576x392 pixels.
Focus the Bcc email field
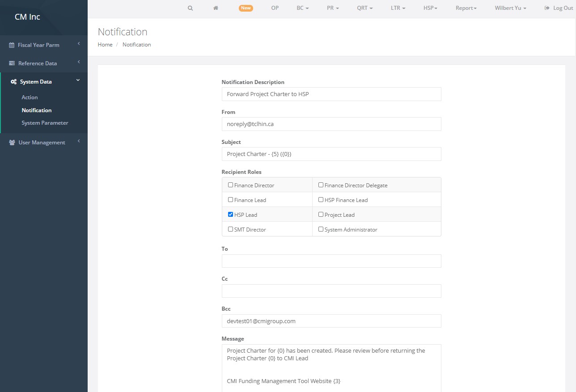(331, 321)
